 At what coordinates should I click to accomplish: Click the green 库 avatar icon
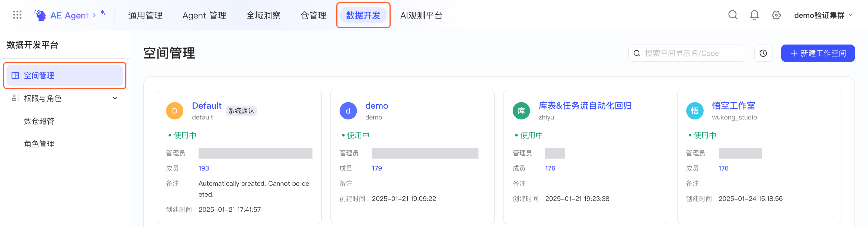tap(521, 111)
